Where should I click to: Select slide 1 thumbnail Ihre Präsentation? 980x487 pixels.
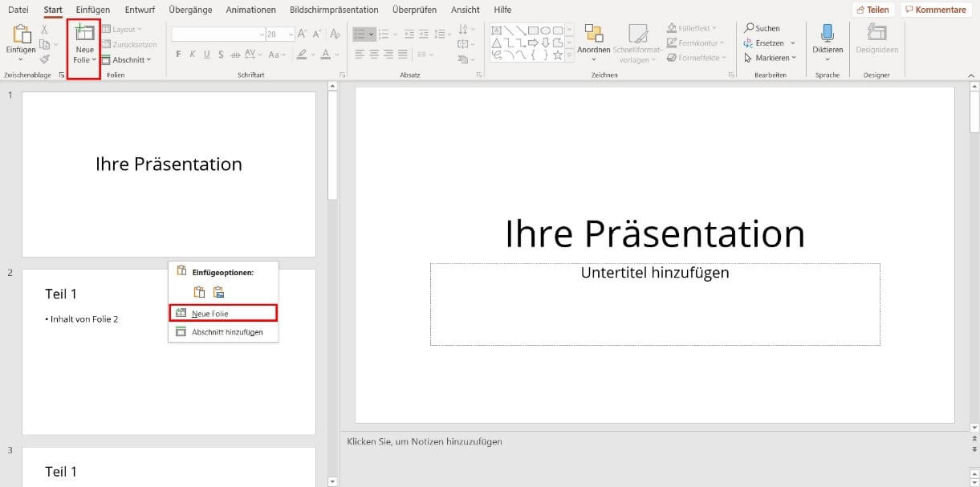(169, 174)
